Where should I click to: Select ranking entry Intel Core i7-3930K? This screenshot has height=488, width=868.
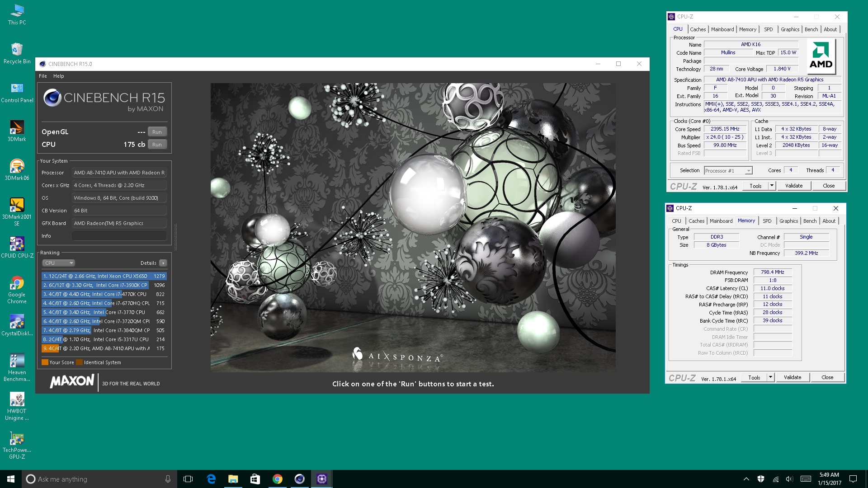(104, 285)
